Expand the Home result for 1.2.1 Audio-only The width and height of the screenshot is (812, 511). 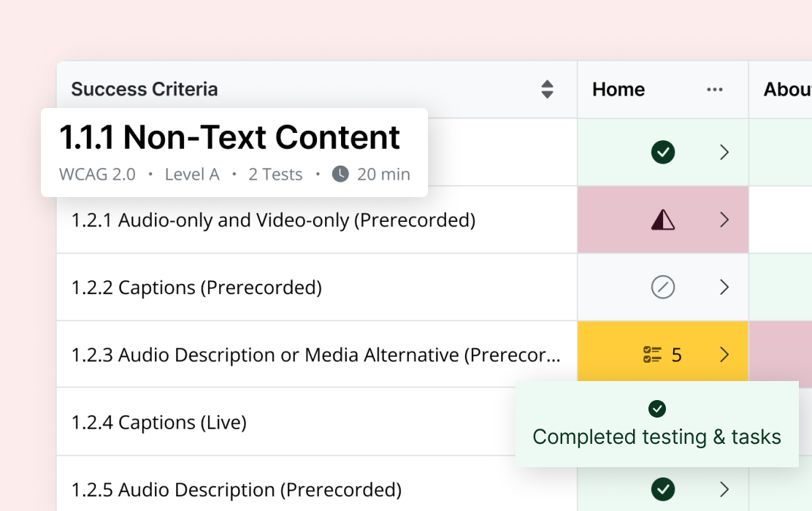coord(724,220)
